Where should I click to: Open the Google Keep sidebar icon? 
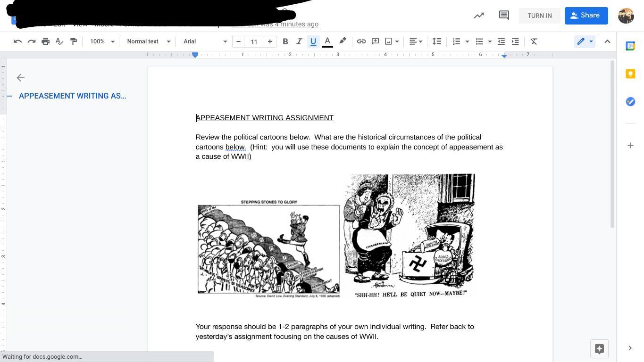[630, 74]
